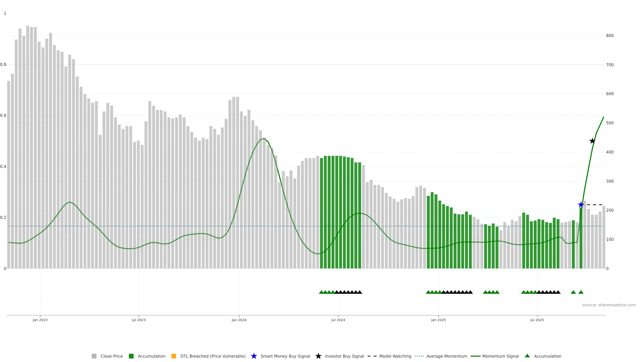
Task: Toggle the Model Watching legend entry
Action: (x=395, y=356)
